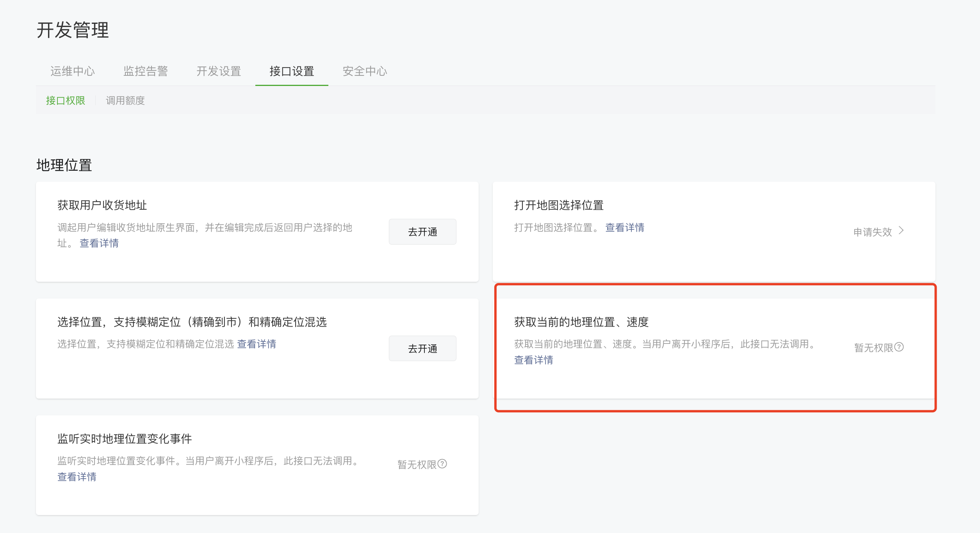This screenshot has height=533, width=980.
Task: Click the 监听实时地理位置变化事件 card title
Action: 125,439
